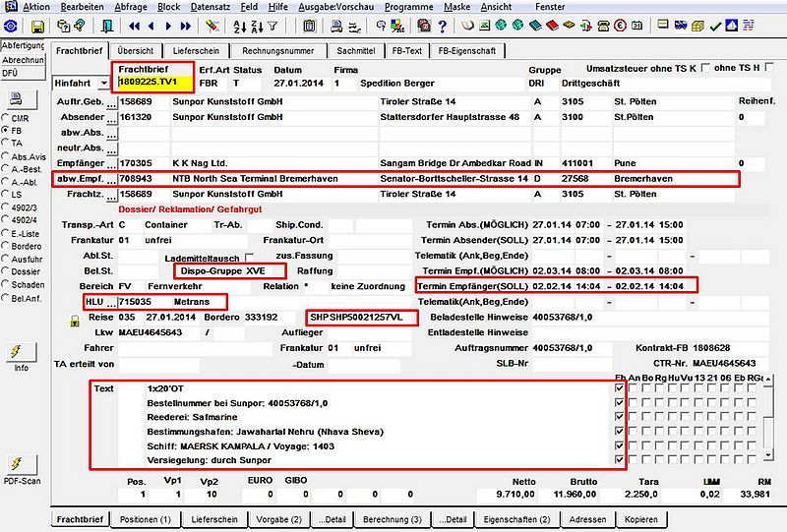Viewport: 787px width, 532px height.
Task: Click the exit door icon in toolbar
Action: pyautogui.click(x=107, y=27)
